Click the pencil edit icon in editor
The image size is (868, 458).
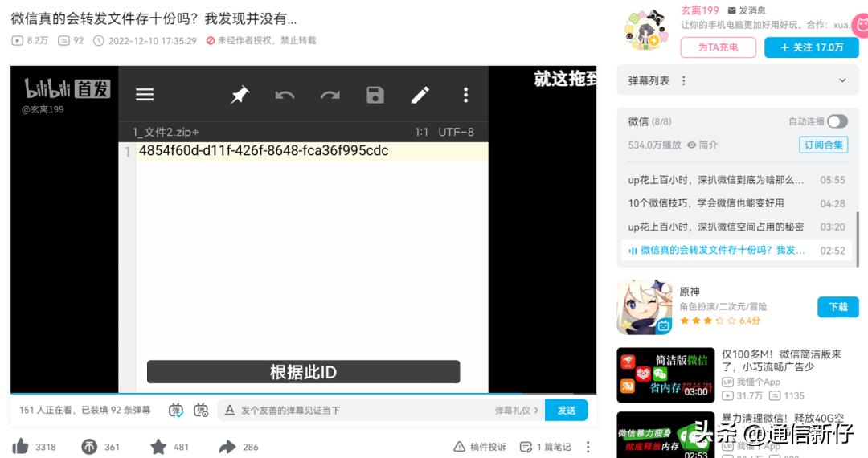point(420,95)
